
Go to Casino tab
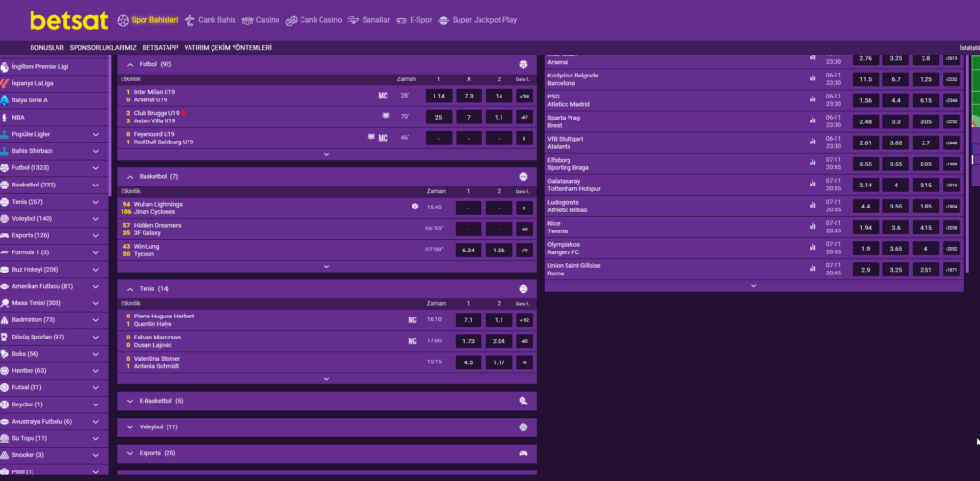click(x=260, y=20)
